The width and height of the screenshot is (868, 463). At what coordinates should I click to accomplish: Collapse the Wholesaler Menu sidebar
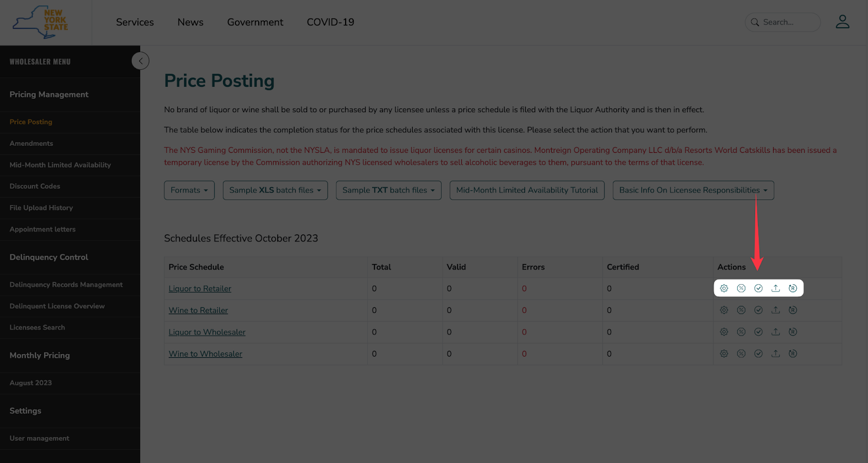click(141, 61)
